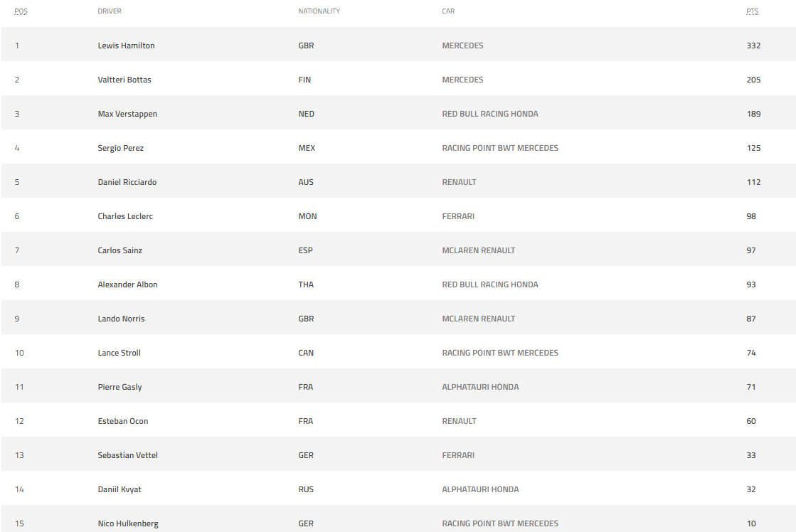Select Sergio Perez driver entry

click(x=120, y=148)
